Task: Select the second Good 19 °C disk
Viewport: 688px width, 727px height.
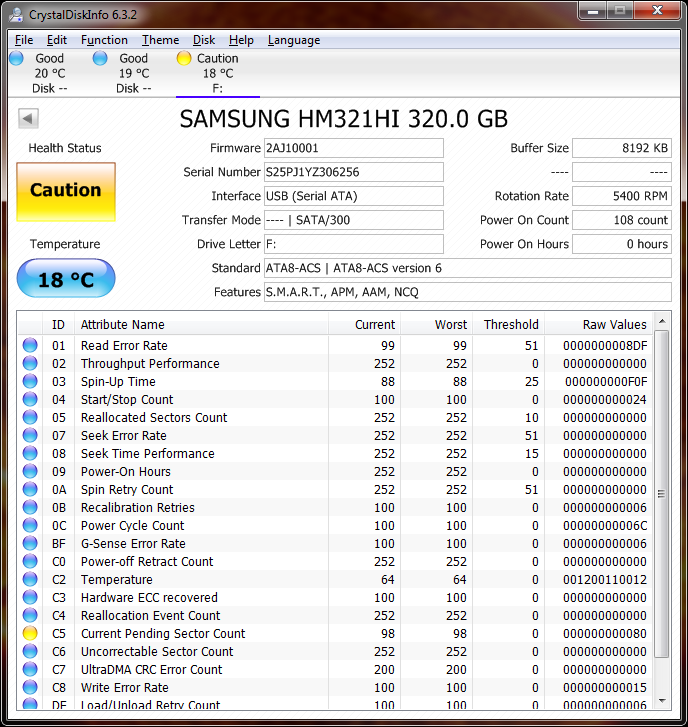Action: pyautogui.click(x=134, y=73)
